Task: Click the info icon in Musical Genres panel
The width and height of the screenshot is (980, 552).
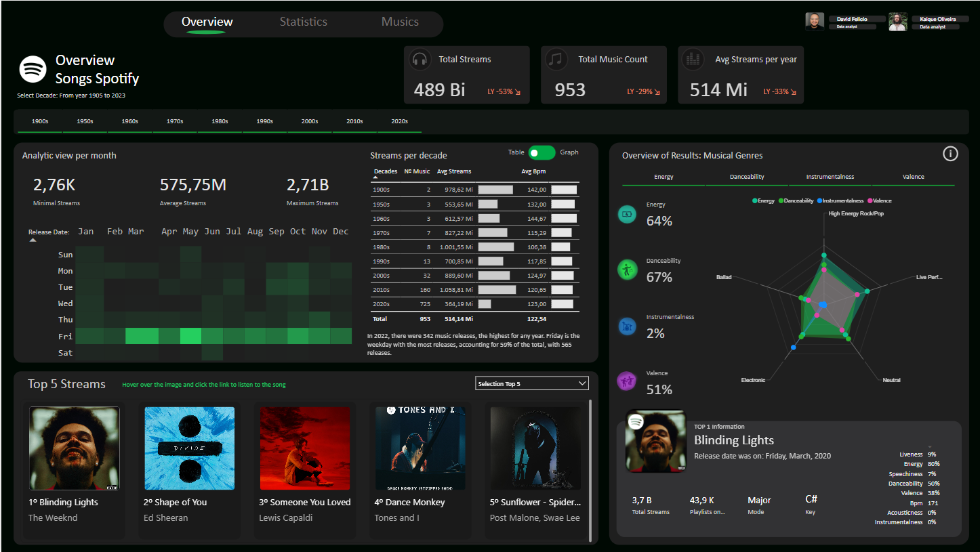Action: coord(950,154)
